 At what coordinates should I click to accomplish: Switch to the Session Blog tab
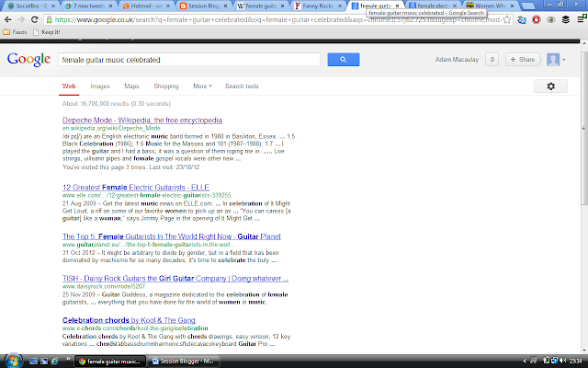pyautogui.click(x=202, y=6)
